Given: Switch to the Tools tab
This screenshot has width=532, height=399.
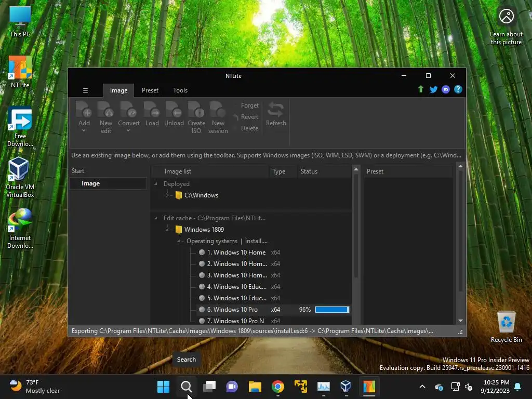Looking at the screenshot, I should point(180,90).
